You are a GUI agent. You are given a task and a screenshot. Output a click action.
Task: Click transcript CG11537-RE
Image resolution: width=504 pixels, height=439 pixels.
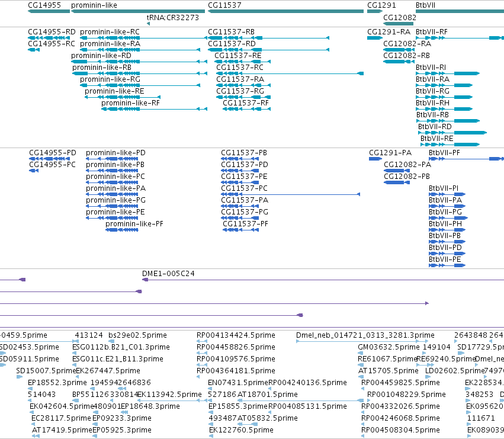tap(238, 56)
